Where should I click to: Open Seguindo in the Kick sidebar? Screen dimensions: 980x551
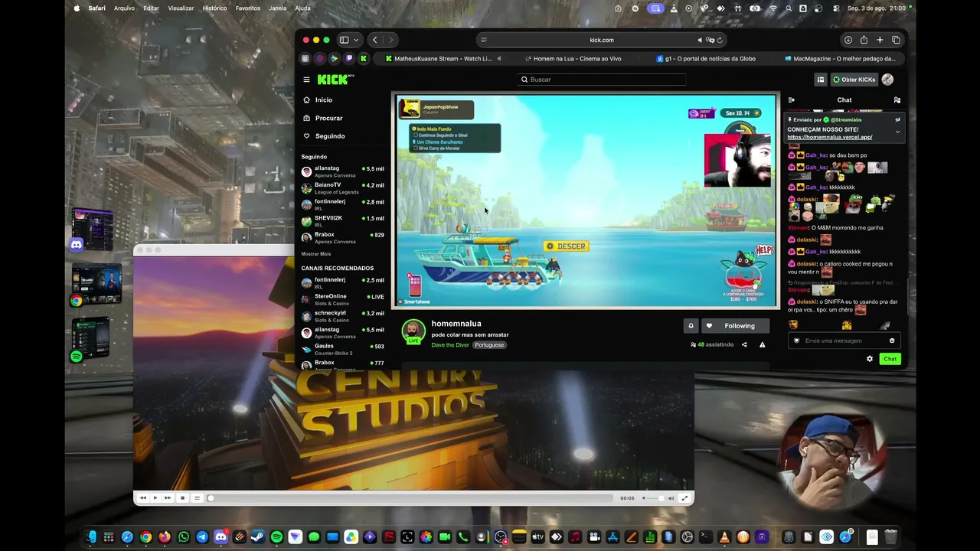tap(324, 136)
